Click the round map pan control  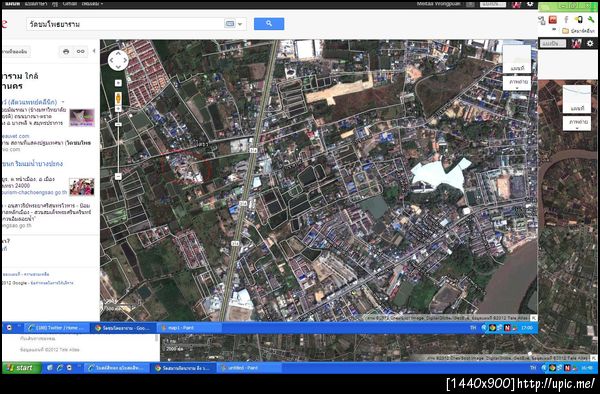tap(118, 60)
